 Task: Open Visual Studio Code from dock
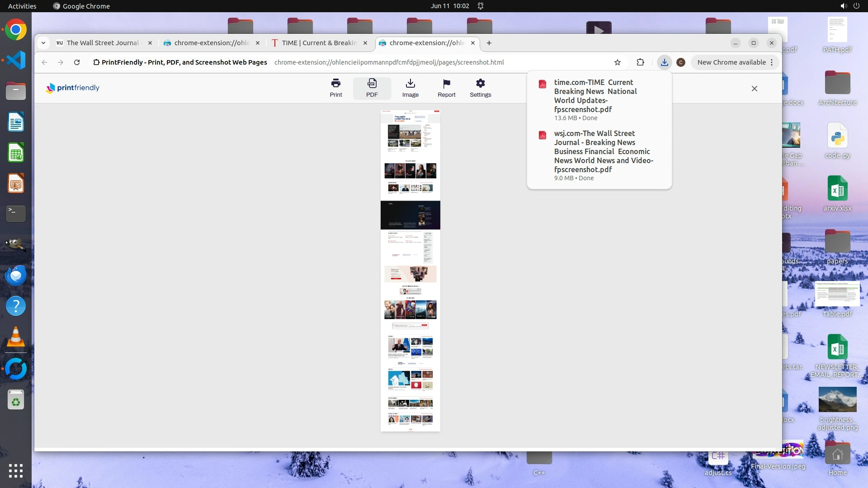click(x=16, y=60)
